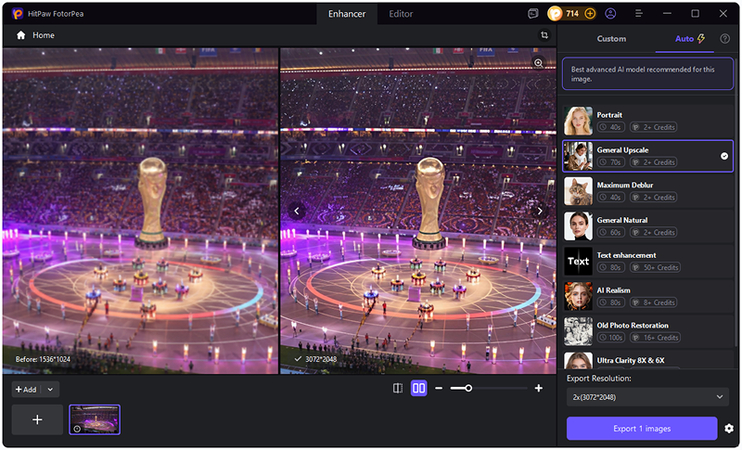This screenshot has width=742, height=450.
Task: Click the + Add button
Action: 26,389
